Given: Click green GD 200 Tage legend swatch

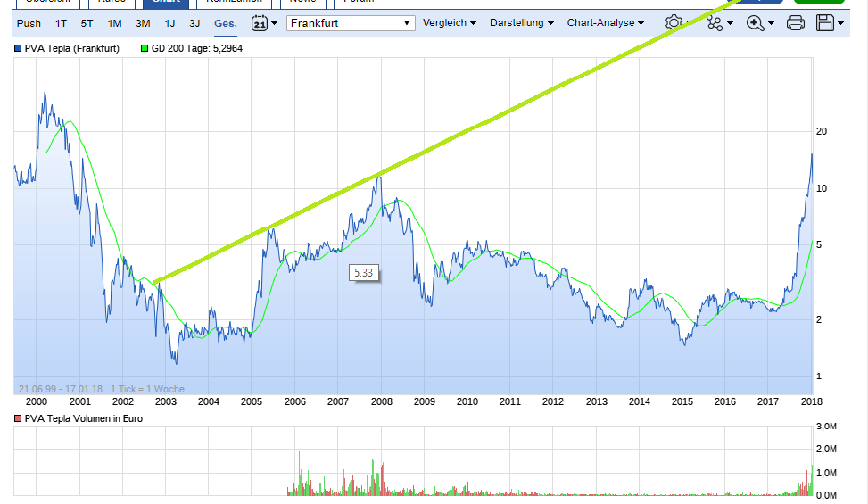Looking at the screenshot, I should [145, 49].
